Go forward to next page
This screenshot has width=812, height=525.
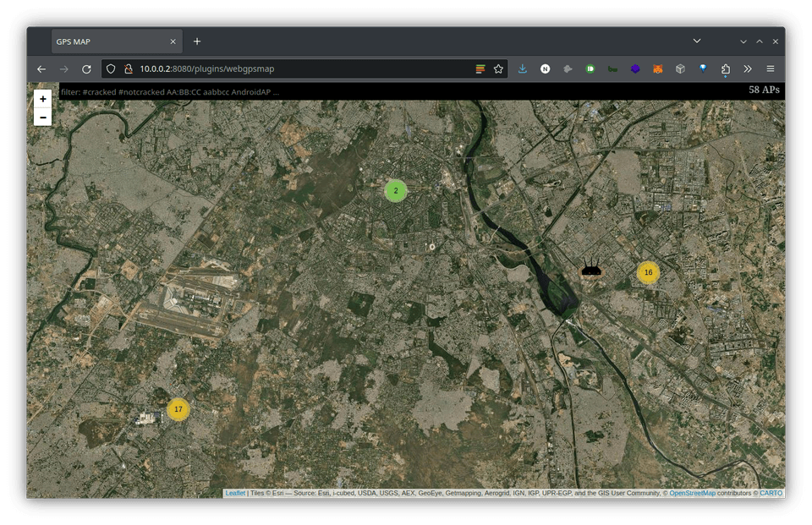tap(63, 68)
